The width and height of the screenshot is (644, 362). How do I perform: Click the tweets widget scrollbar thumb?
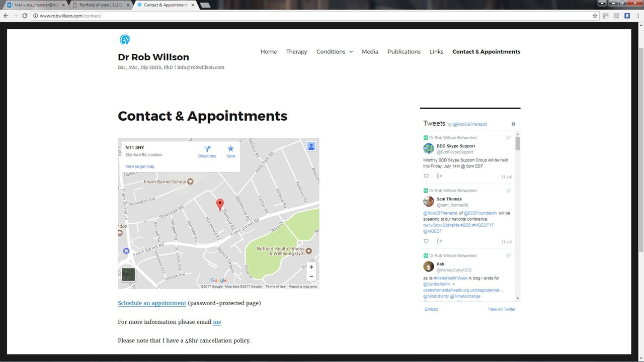point(517,143)
